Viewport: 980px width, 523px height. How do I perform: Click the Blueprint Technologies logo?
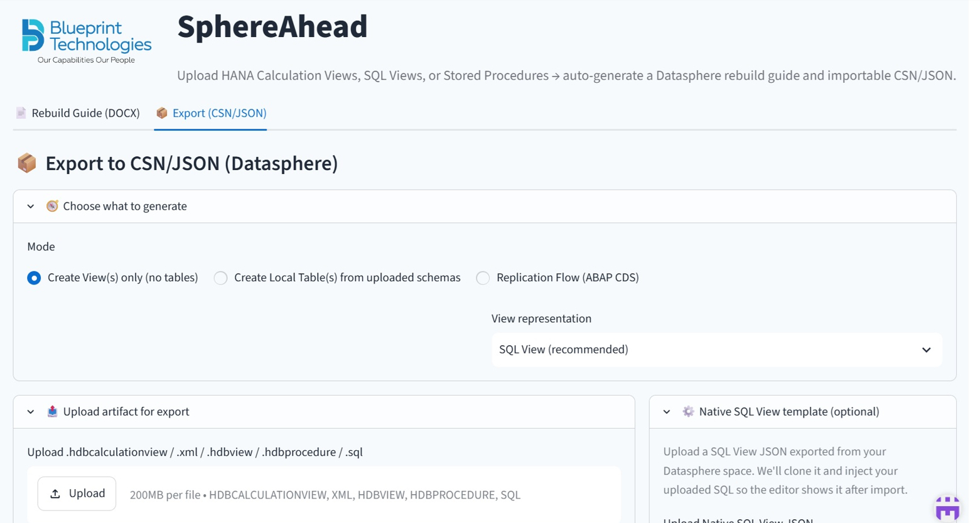point(87,41)
